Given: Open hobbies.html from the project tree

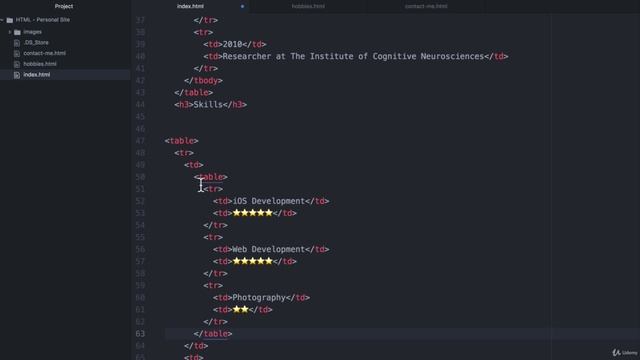Looking at the screenshot, I should tap(40, 64).
